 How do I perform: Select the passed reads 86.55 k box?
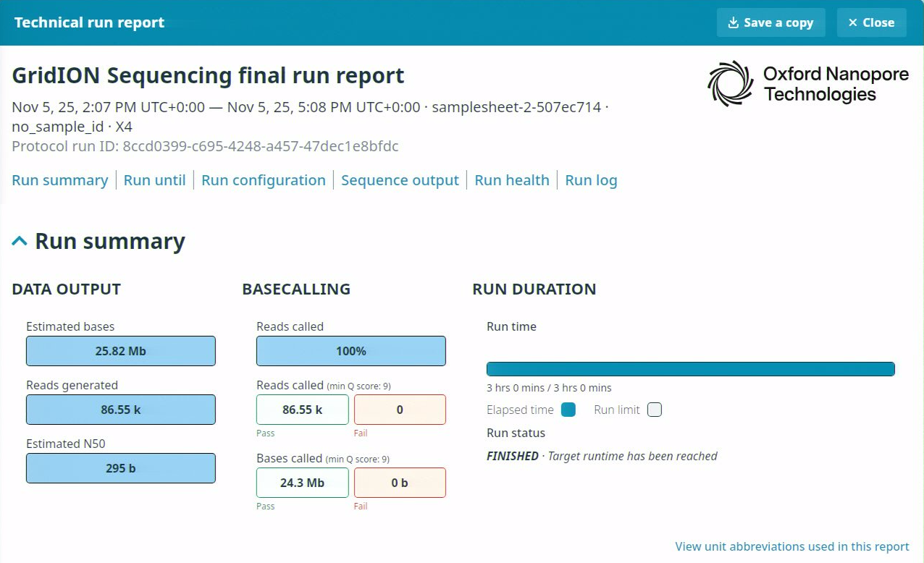tap(303, 410)
